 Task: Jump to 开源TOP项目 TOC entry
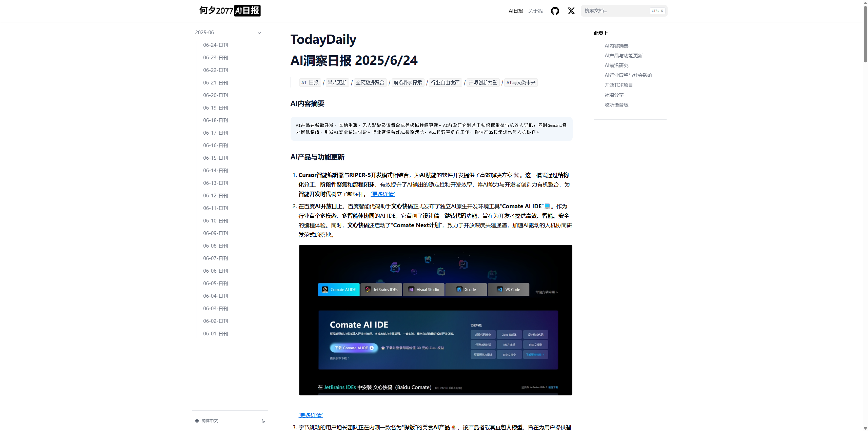[618, 85]
